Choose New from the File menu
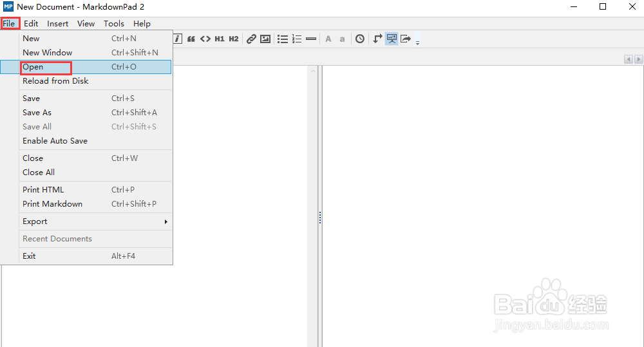Screen dimensions: 644x347 click(86, 38)
